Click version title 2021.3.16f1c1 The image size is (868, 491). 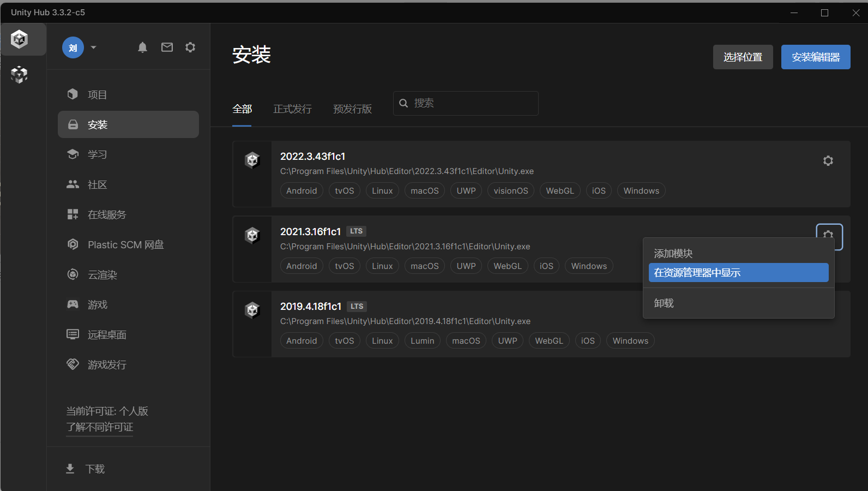pos(311,231)
